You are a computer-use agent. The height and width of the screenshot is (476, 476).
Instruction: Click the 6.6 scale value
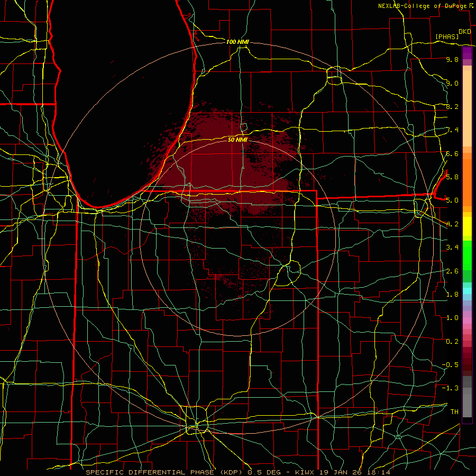pyautogui.click(x=452, y=153)
